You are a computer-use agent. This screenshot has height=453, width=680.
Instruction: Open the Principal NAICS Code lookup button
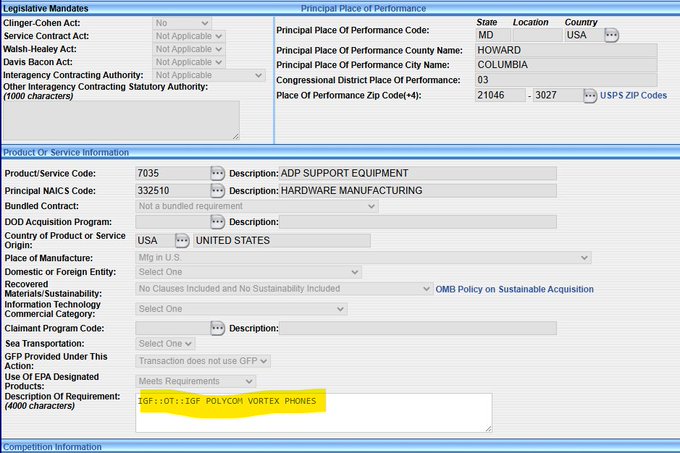[x=218, y=190]
